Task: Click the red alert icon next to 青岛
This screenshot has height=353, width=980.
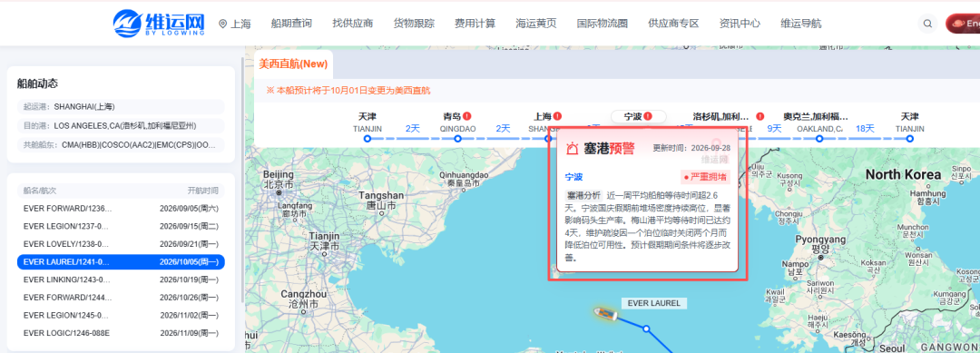Action: (x=467, y=116)
